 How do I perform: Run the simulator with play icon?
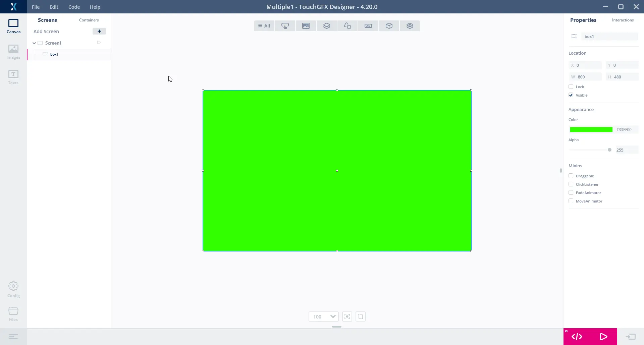pyautogui.click(x=603, y=337)
